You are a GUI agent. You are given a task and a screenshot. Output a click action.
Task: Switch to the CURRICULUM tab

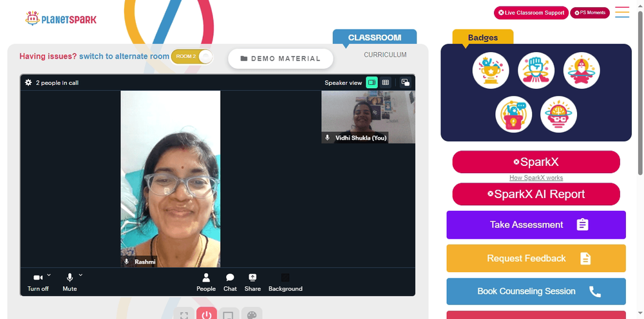[385, 55]
